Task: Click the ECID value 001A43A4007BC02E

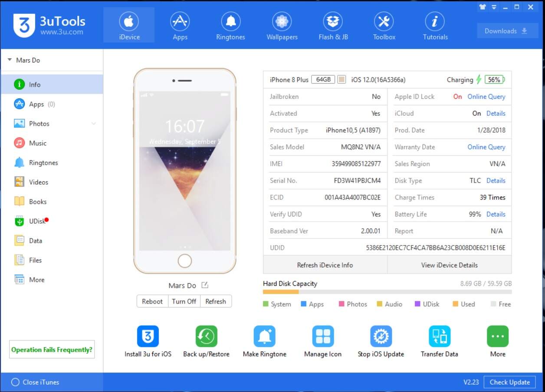Action: (x=353, y=197)
